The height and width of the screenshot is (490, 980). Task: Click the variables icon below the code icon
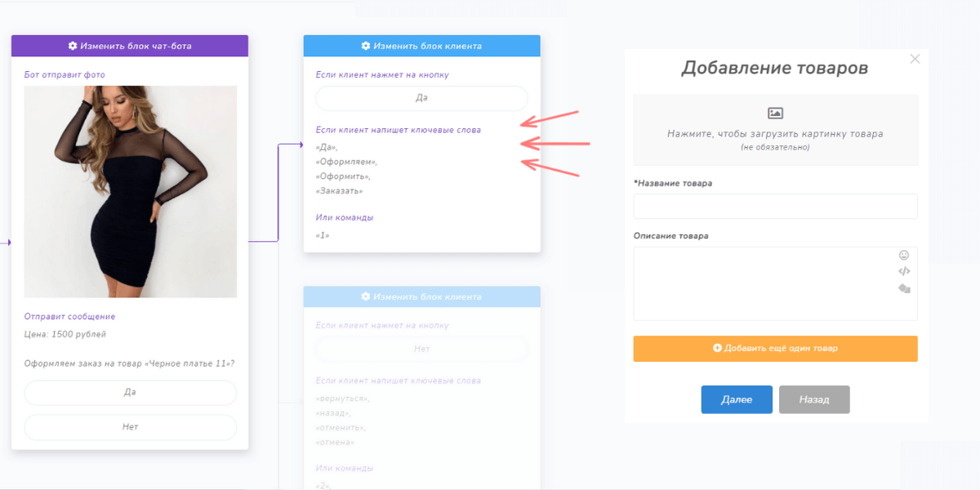pyautogui.click(x=903, y=286)
